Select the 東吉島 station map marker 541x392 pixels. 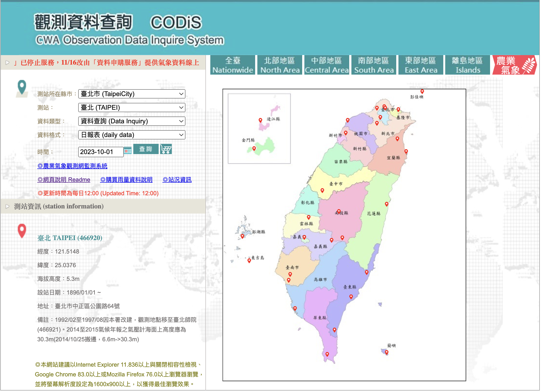tap(249, 261)
